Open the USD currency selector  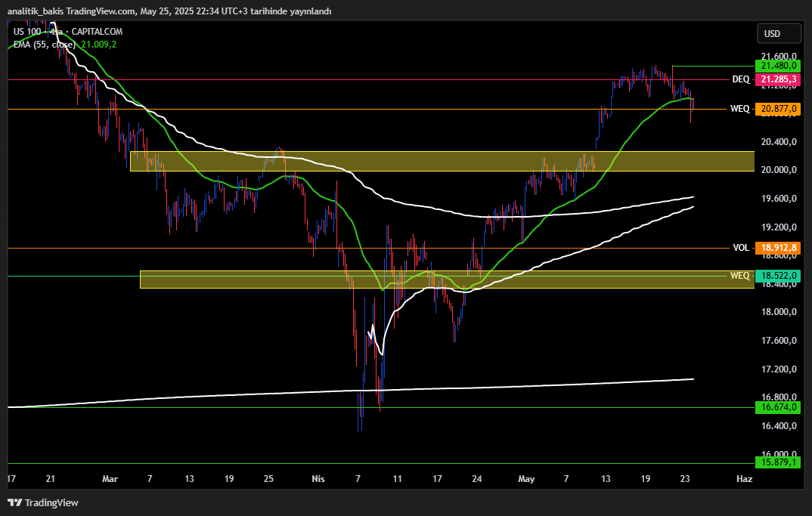pos(778,34)
